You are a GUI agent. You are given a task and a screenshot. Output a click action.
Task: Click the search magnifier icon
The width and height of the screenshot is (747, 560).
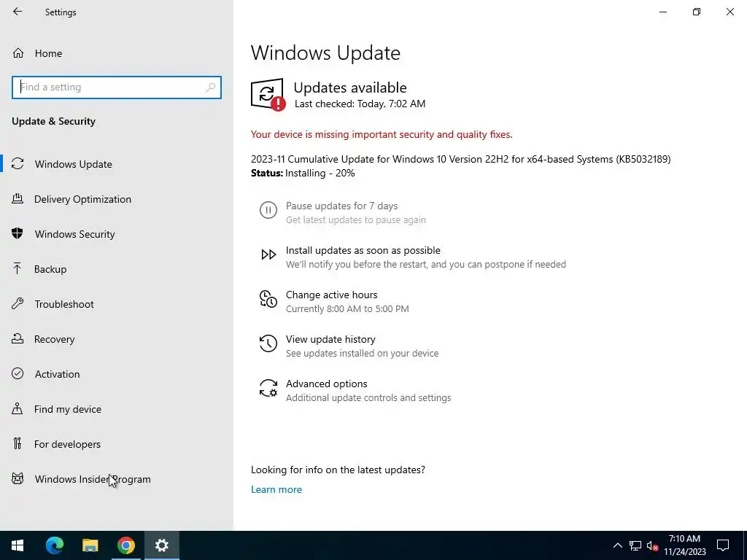click(x=211, y=87)
